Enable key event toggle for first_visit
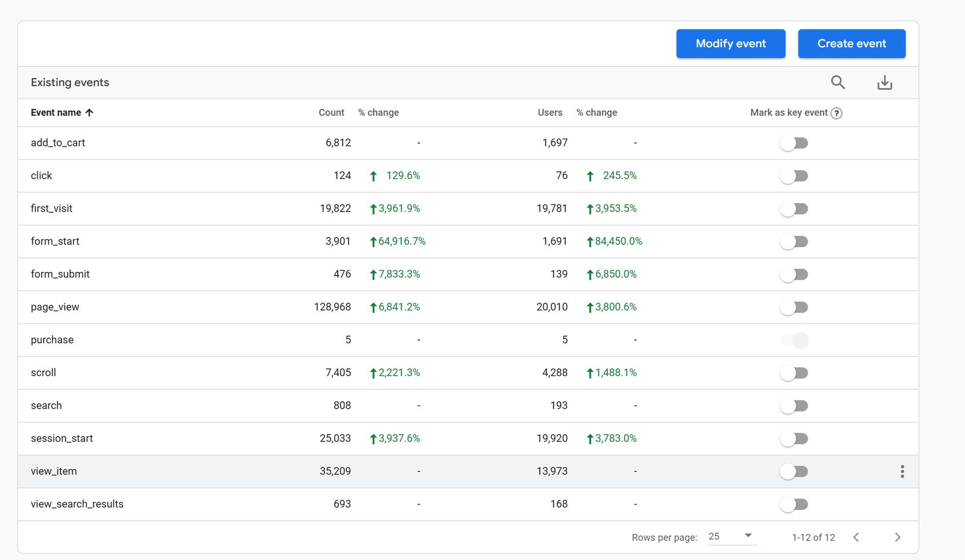 click(794, 209)
